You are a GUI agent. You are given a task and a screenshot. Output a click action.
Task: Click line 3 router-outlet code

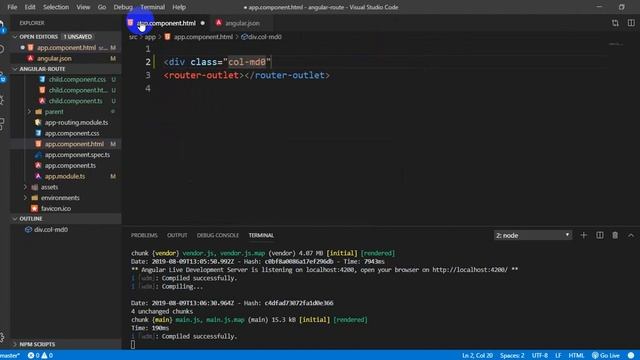[247, 76]
